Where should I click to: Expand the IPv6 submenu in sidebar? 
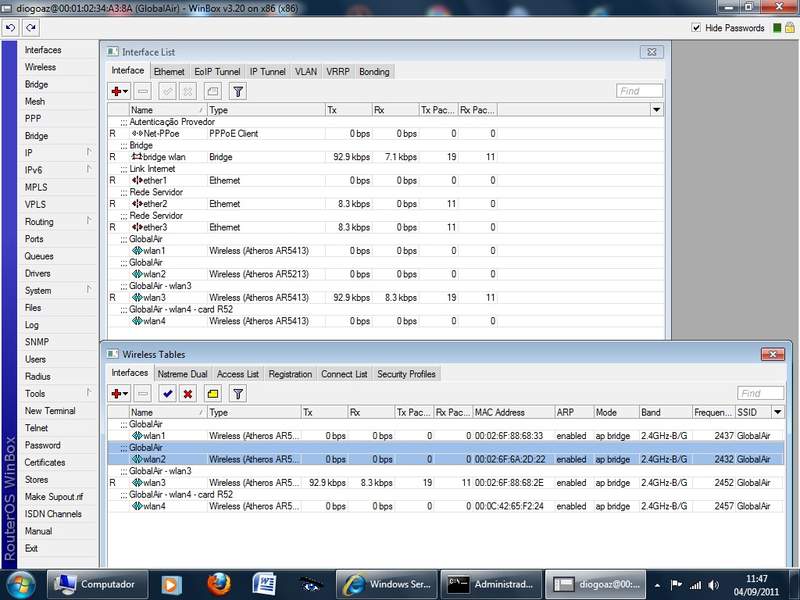click(89, 169)
